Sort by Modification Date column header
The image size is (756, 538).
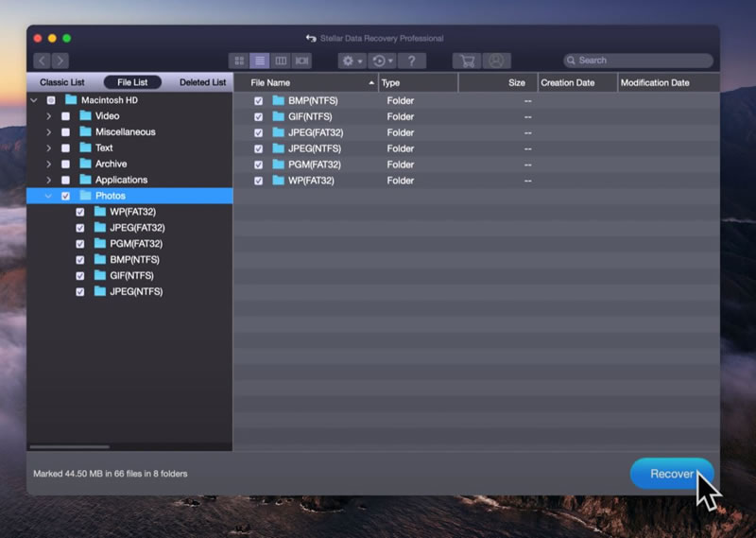tap(669, 82)
